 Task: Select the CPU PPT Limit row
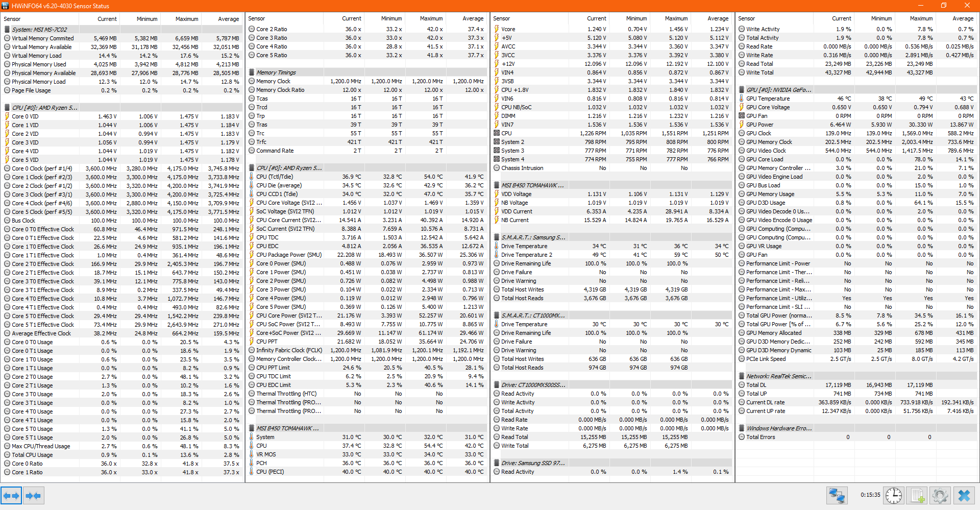(x=366, y=368)
